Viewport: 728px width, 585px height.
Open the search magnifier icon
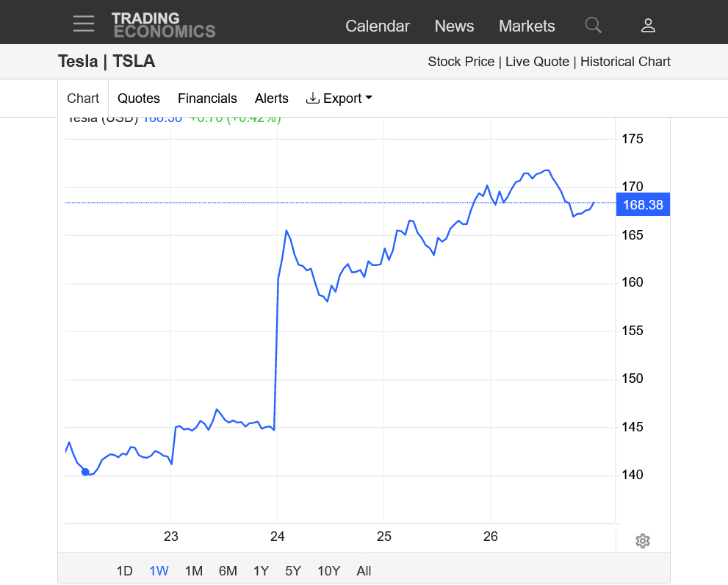click(x=593, y=26)
